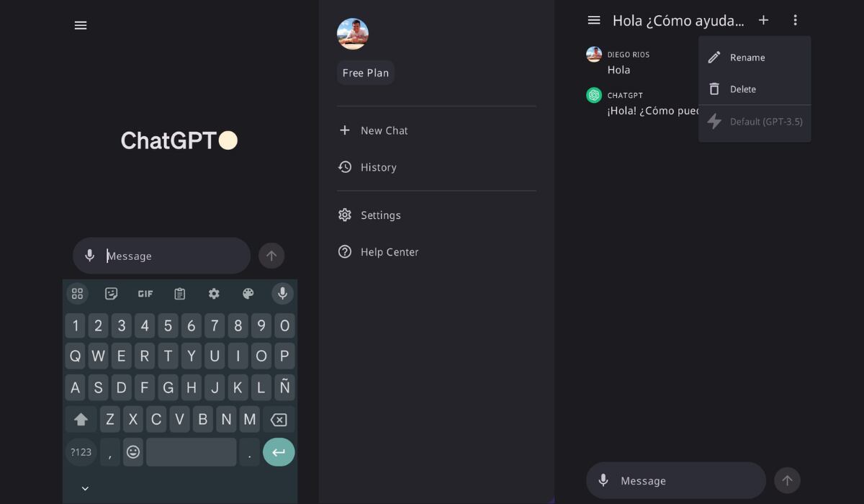Switch the keyboard to ?123 symbols
864x504 pixels.
(81, 452)
